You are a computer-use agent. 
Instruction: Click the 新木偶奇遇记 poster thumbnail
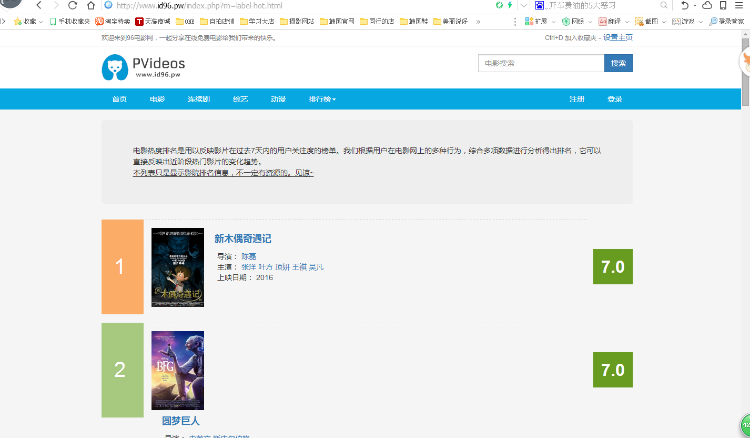177,267
